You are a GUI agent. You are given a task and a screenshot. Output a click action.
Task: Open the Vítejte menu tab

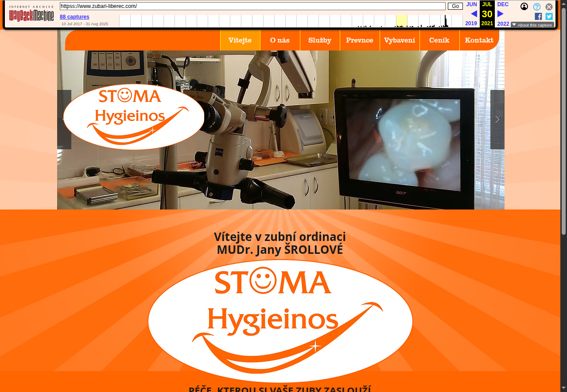pos(240,40)
